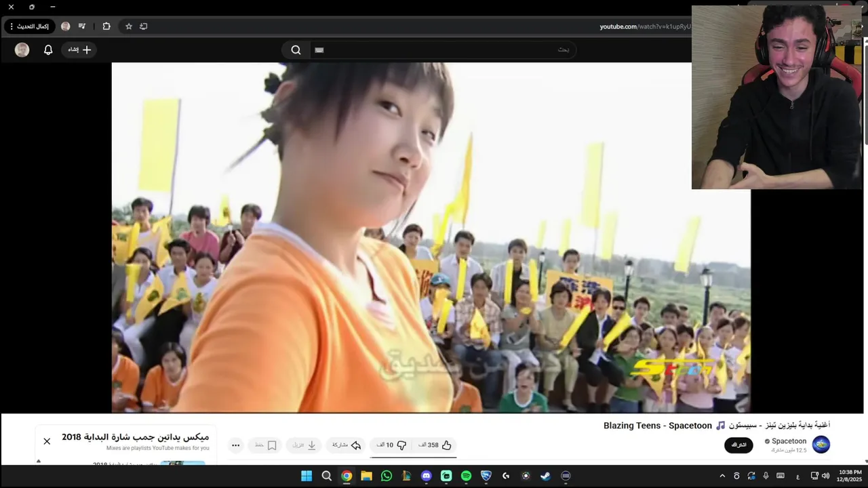The width and height of the screenshot is (868, 488).
Task: Open the volume speaker tray icon
Action: (x=825, y=476)
